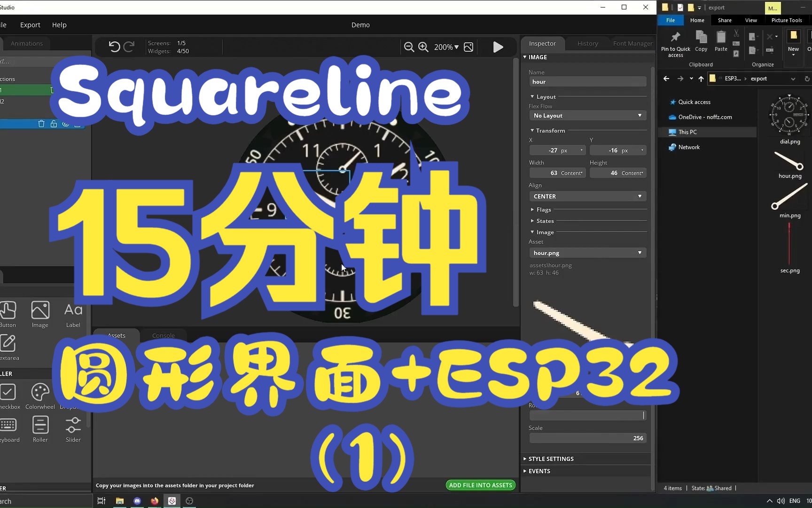Select the min.png thumbnail
This screenshot has height=508, width=812.
pos(789,196)
